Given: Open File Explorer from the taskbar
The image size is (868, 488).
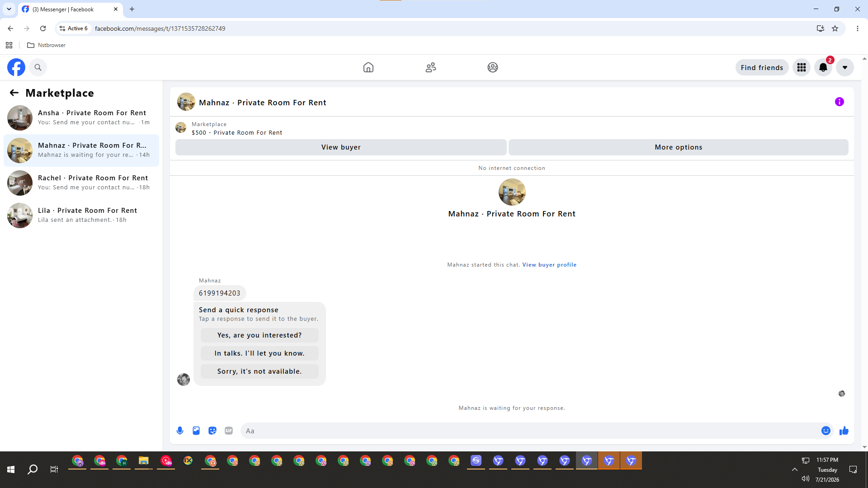Looking at the screenshot, I should (x=144, y=461).
